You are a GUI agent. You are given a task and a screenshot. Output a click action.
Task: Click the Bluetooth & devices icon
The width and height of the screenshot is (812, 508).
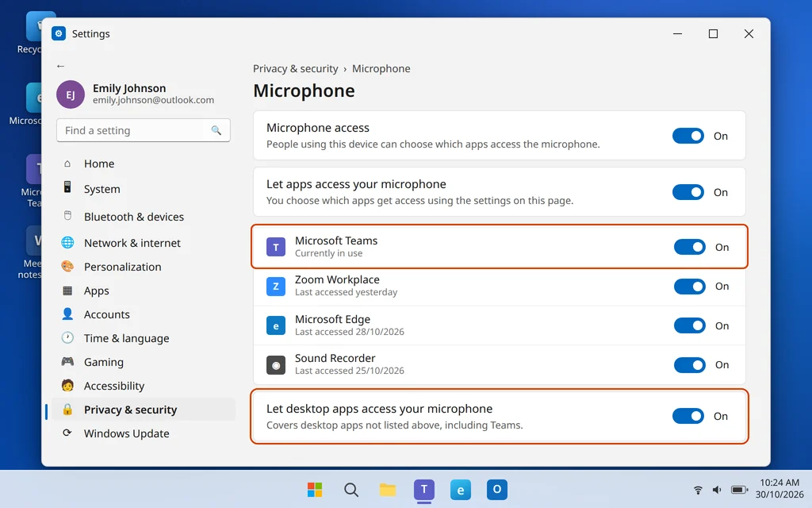pyautogui.click(x=67, y=216)
